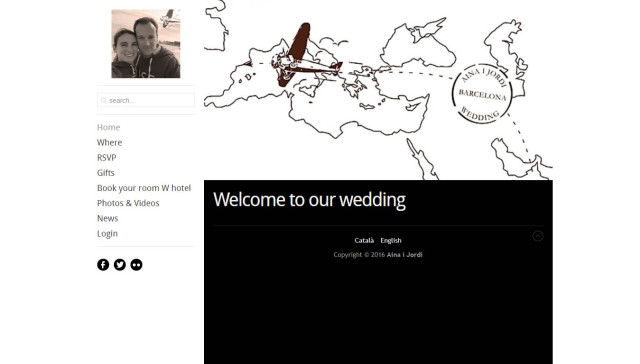Click the Aina i Jordi Barcelona Wedding stamp
Screen dimensions: 640x364
pos(482,94)
